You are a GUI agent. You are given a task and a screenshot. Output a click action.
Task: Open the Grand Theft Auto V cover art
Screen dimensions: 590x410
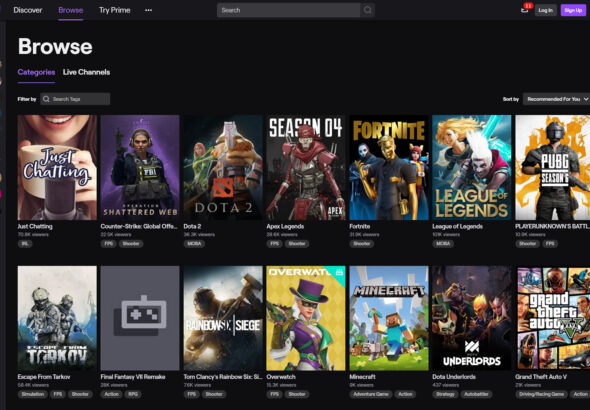pyautogui.click(x=552, y=318)
